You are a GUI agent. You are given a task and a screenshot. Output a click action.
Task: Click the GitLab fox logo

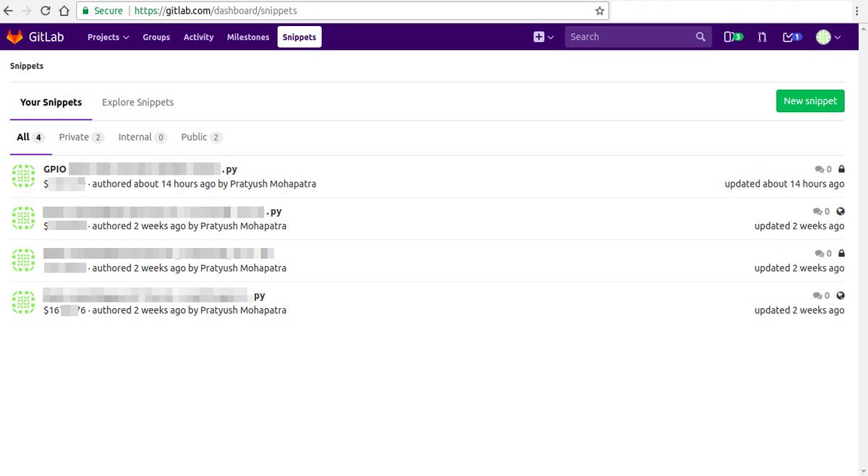(x=15, y=37)
